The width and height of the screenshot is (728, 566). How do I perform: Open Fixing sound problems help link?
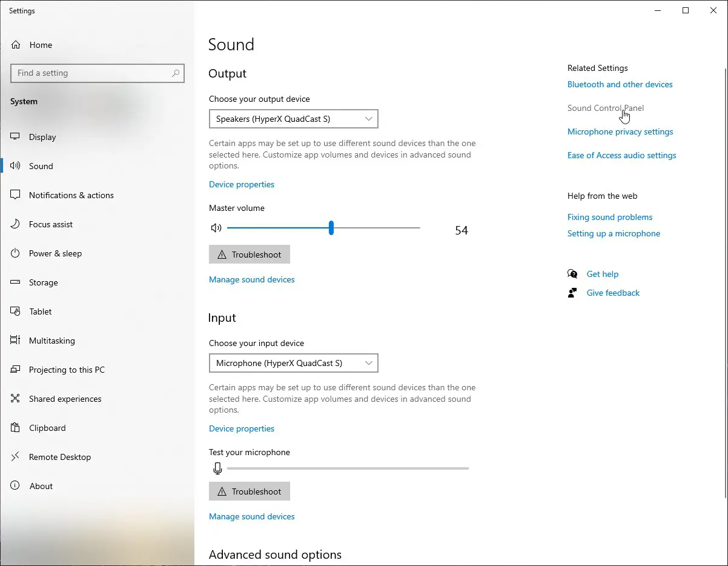point(610,217)
